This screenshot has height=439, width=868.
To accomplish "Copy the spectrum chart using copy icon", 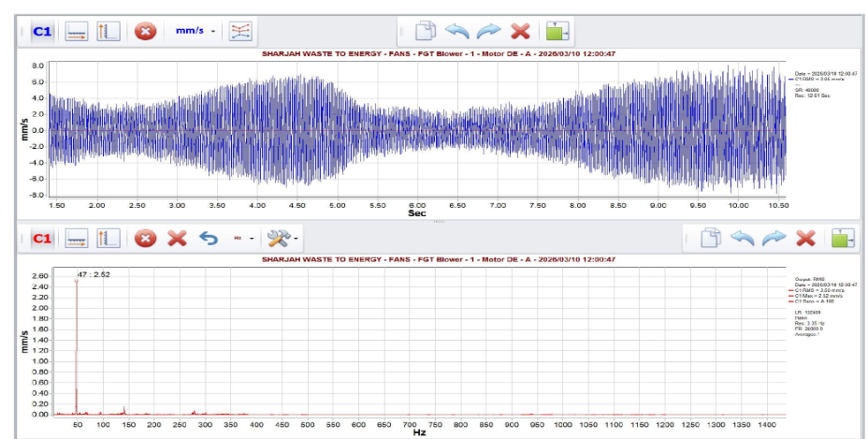I will pos(711,239).
